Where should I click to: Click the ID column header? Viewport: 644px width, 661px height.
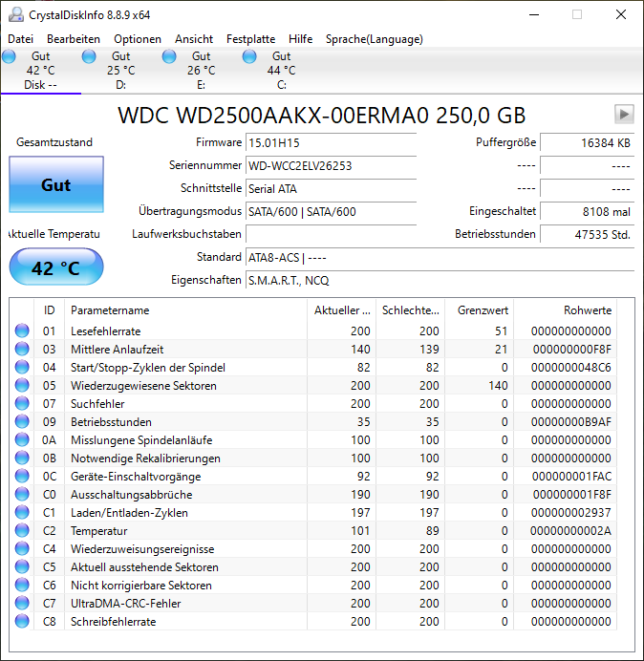coord(49,310)
